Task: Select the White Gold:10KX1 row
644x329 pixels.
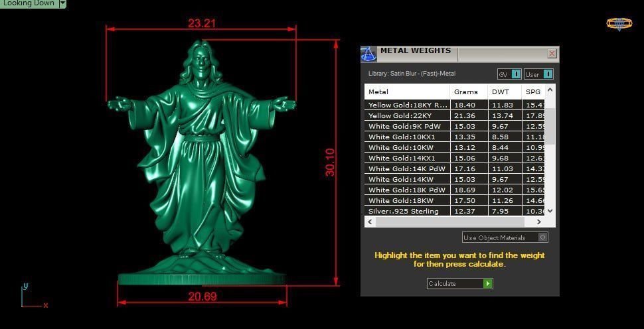Action: [455, 137]
